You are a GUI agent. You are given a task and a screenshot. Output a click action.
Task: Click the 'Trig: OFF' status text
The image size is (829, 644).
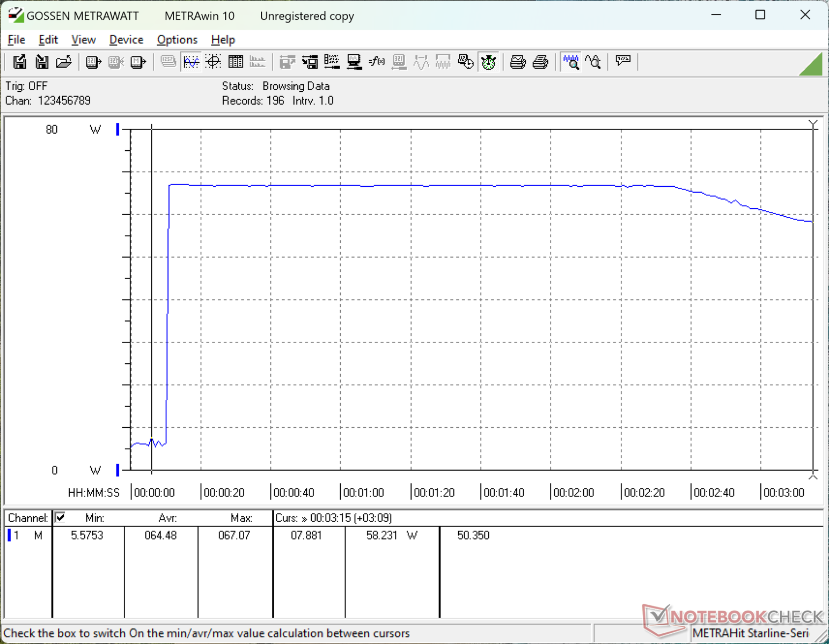pos(26,86)
